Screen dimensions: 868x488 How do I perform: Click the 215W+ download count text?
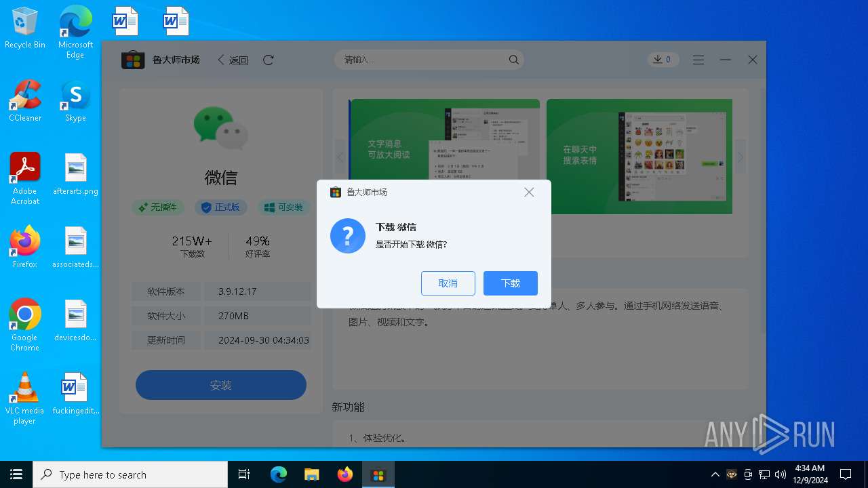(x=192, y=241)
